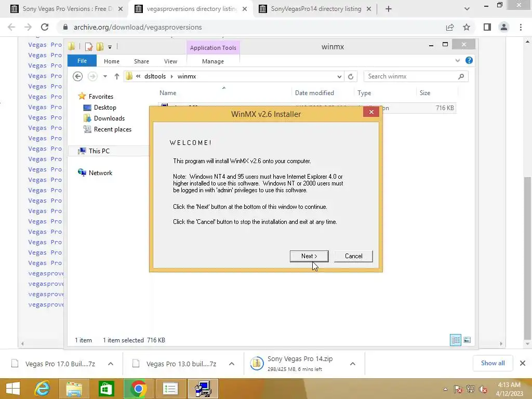Close the Chrome downloads bar
The width and height of the screenshot is (532, 399).
[x=523, y=363]
